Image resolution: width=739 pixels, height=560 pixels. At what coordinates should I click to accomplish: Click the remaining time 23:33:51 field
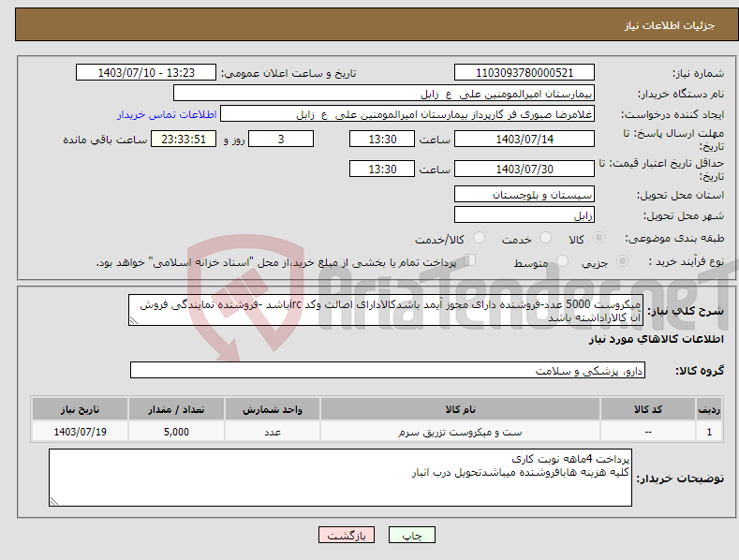pyautogui.click(x=184, y=139)
